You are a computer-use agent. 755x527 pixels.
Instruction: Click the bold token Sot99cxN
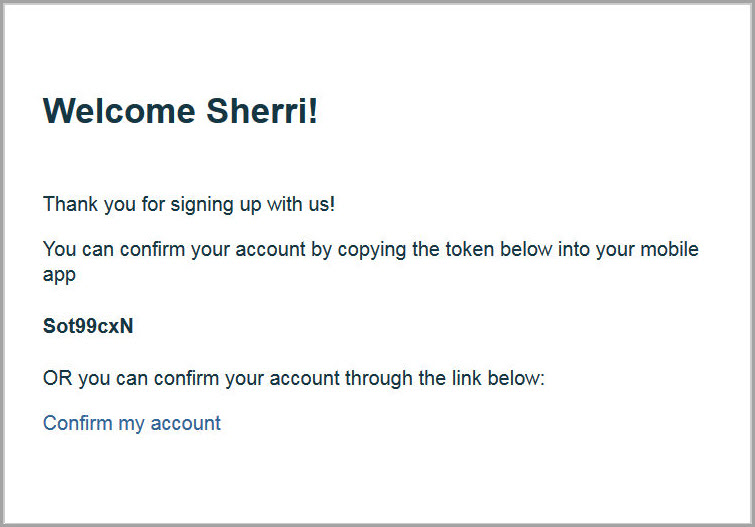(x=88, y=326)
